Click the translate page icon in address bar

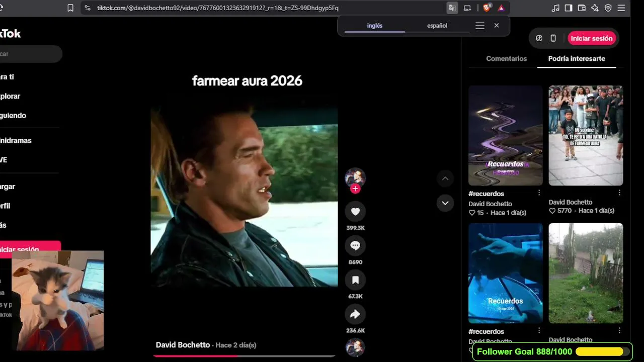(452, 8)
